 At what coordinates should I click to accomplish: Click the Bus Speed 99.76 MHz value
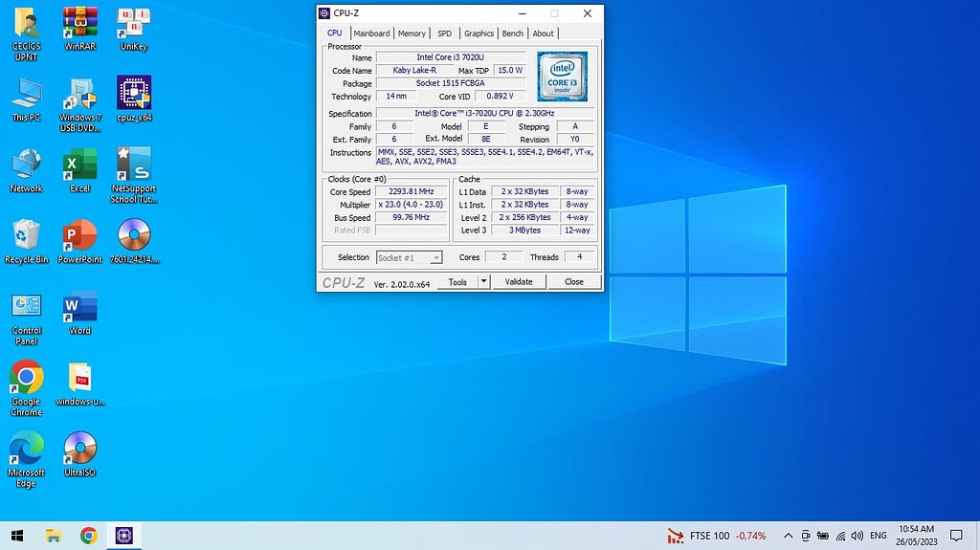pyautogui.click(x=412, y=217)
